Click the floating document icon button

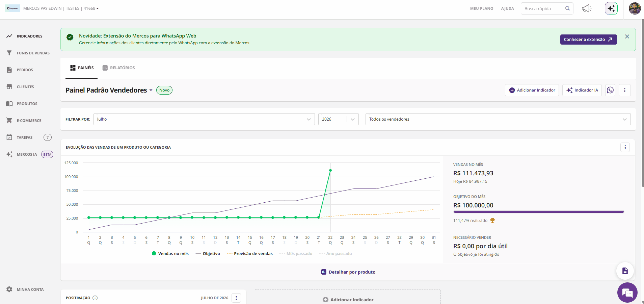pos(625,271)
